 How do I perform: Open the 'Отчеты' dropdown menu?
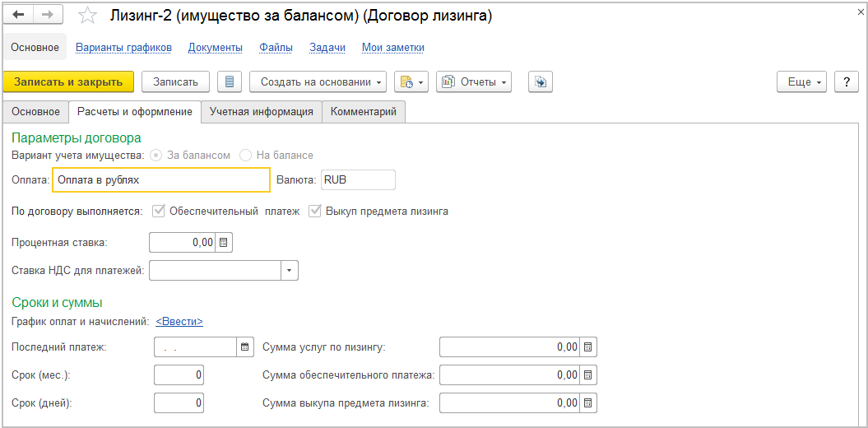[473, 81]
